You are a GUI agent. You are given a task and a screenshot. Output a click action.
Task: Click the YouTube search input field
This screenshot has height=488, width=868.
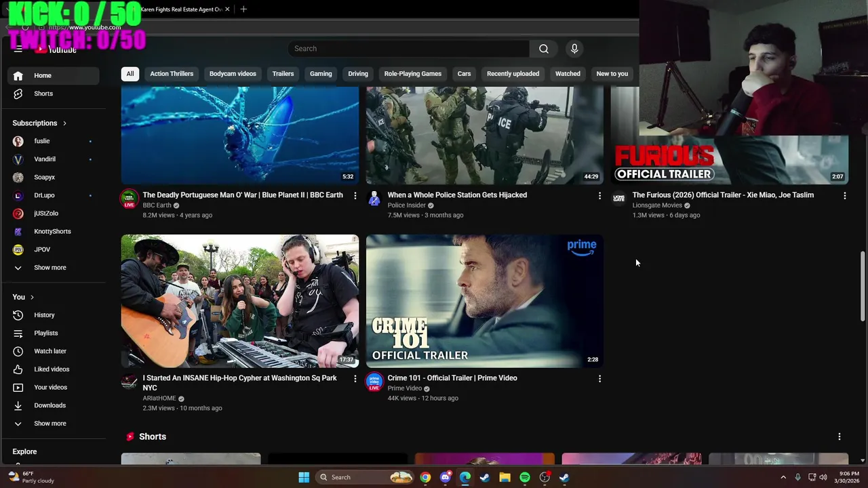click(x=408, y=49)
